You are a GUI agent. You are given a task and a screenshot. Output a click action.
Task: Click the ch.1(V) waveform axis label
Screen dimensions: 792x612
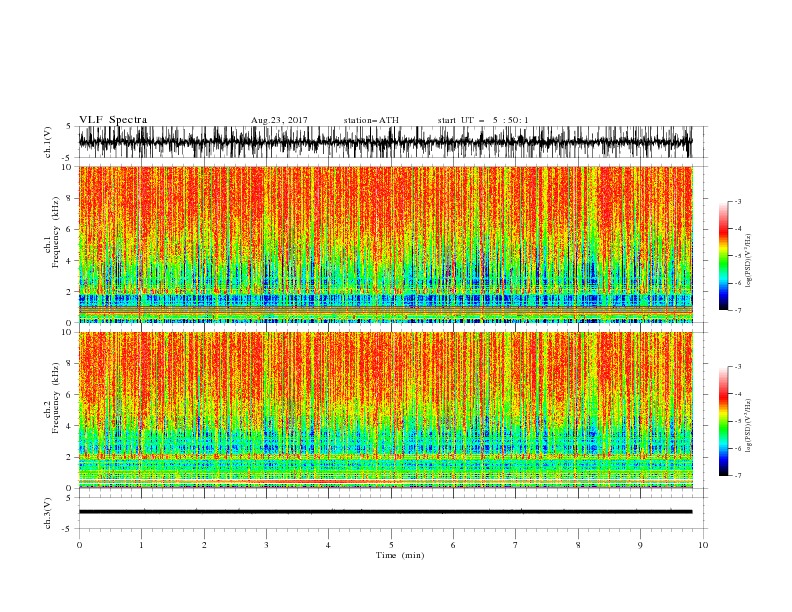48,141
